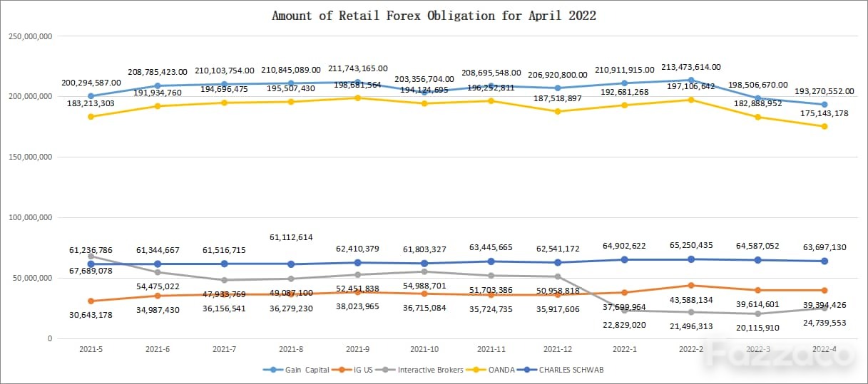Select Schwab data label 64,902,622
The image size is (868, 384).
pos(624,247)
